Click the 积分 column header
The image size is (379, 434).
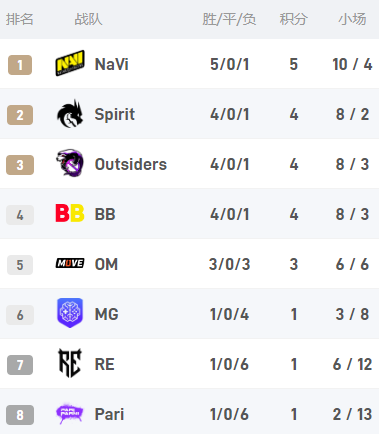click(x=293, y=19)
